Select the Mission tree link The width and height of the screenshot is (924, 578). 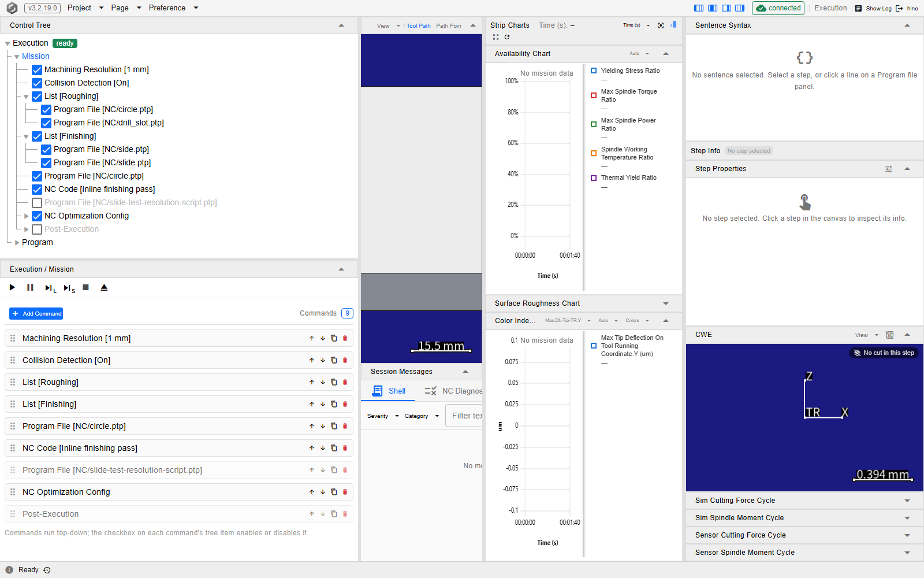coord(36,57)
